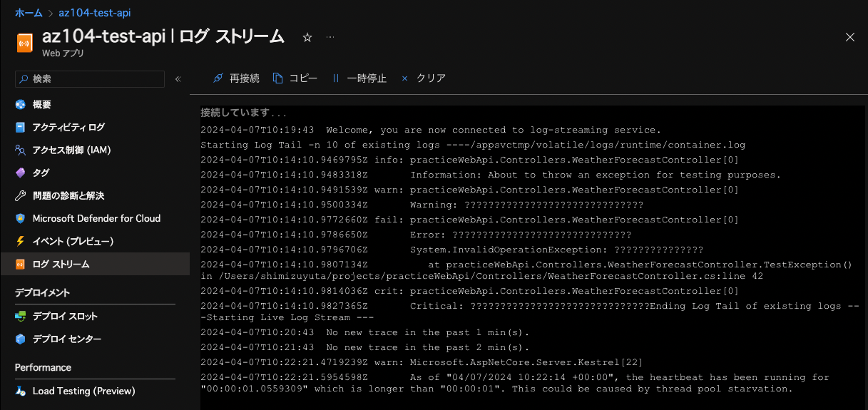Open Microsoft Defender for Cloud item
The image size is (868, 410).
pyautogui.click(x=95, y=218)
